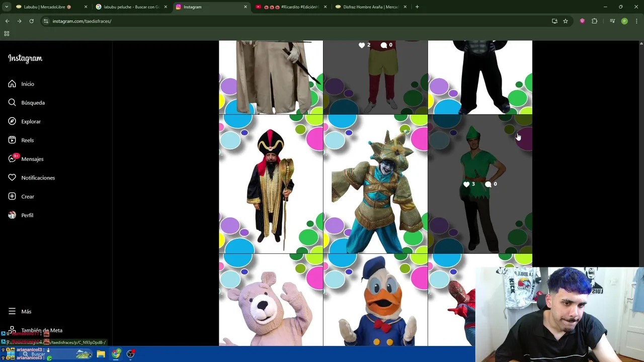The image size is (644, 362).
Task: Open the media controls toolbar button
Action: tap(612, 21)
